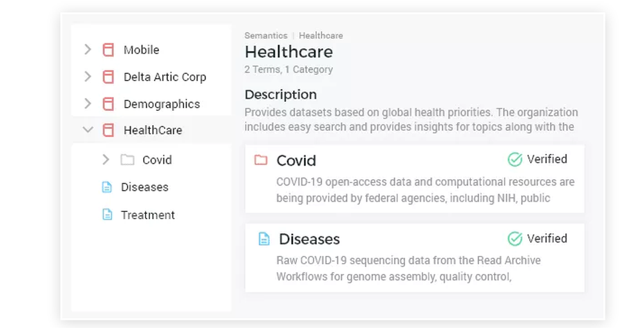Expand the Mobile tree node
This screenshot has height=328, width=644.
[88, 50]
